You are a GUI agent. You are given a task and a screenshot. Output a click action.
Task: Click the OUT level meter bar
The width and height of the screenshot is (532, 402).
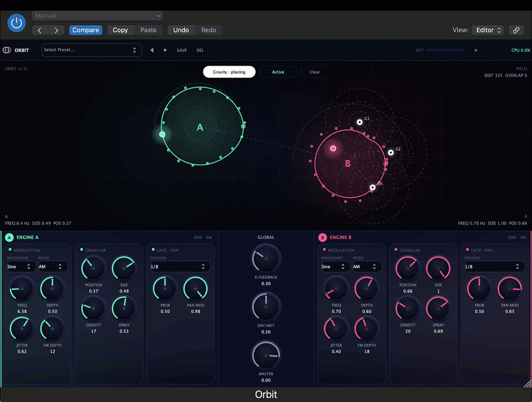[445, 50]
